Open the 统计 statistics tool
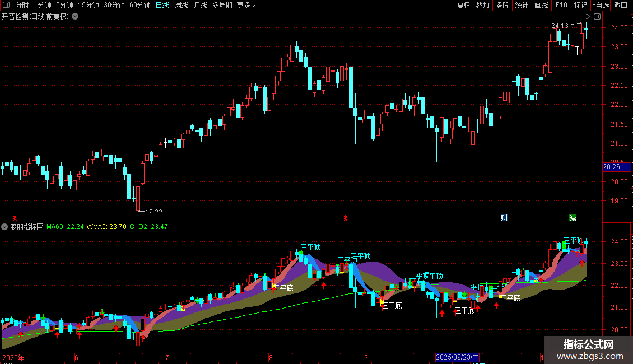Image resolution: width=633 pixels, height=364 pixels. click(x=522, y=5)
